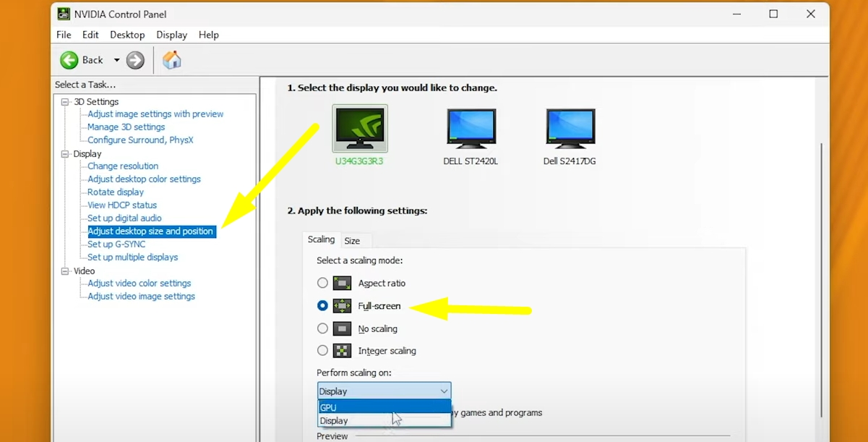Click the Integer scaling mode icon

point(342,351)
